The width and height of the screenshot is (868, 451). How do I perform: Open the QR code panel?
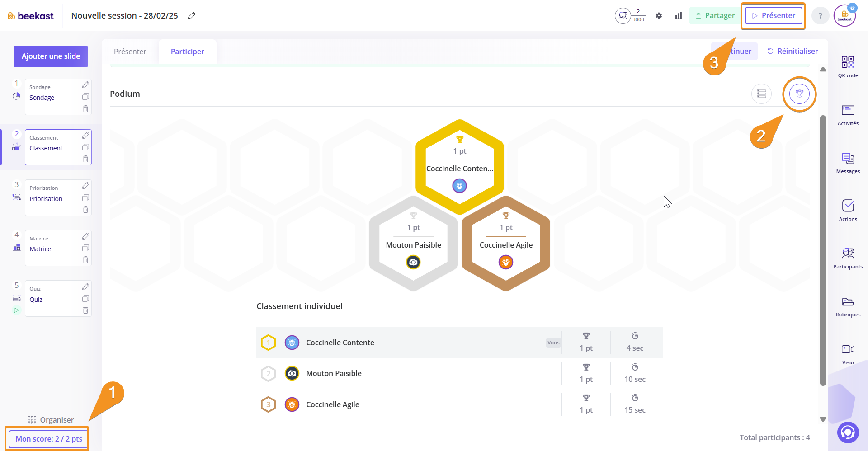click(848, 66)
